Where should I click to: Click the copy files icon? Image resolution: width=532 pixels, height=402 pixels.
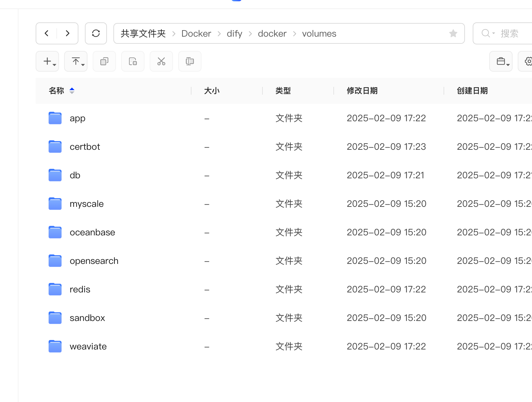tap(104, 61)
